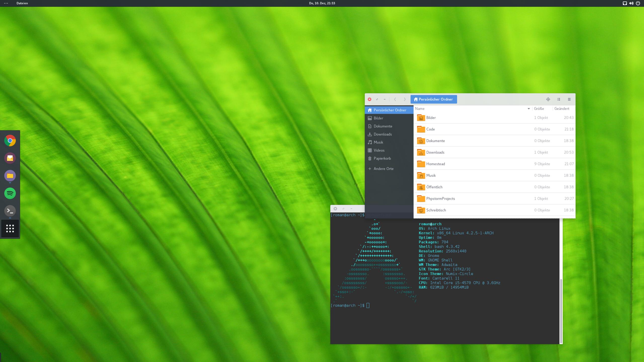Open Videos in the sidebar
Image resolution: width=644 pixels, height=362 pixels.
(x=389, y=150)
